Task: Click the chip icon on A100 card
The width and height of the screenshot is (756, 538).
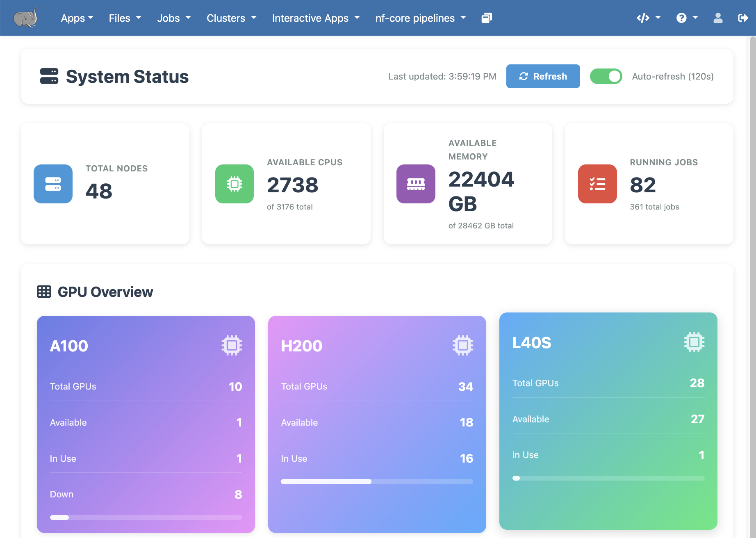Action: pos(232,345)
